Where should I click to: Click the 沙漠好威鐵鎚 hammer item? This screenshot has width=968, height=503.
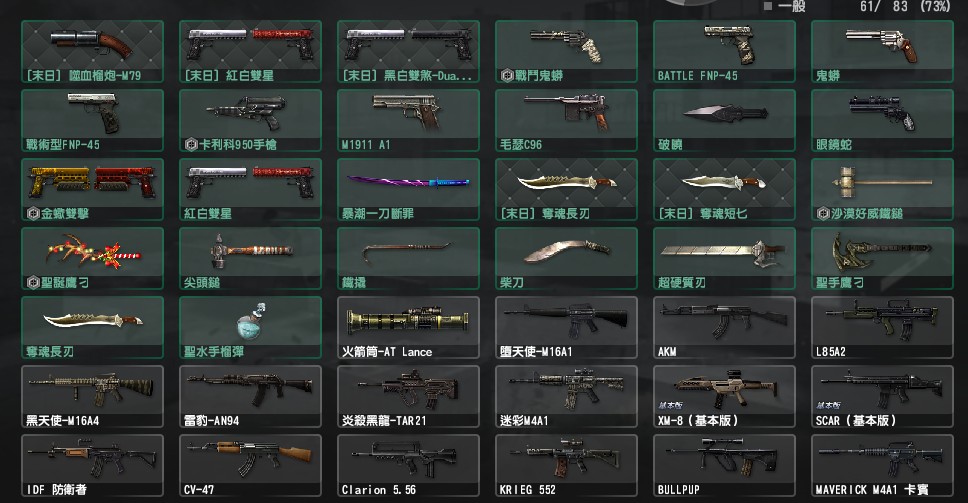point(882,189)
